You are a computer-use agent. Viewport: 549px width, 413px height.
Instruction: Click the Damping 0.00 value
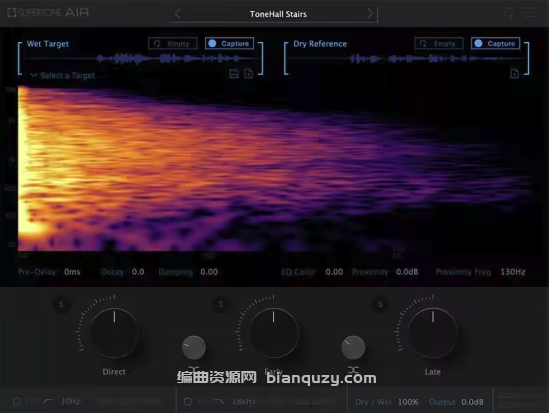click(209, 272)
